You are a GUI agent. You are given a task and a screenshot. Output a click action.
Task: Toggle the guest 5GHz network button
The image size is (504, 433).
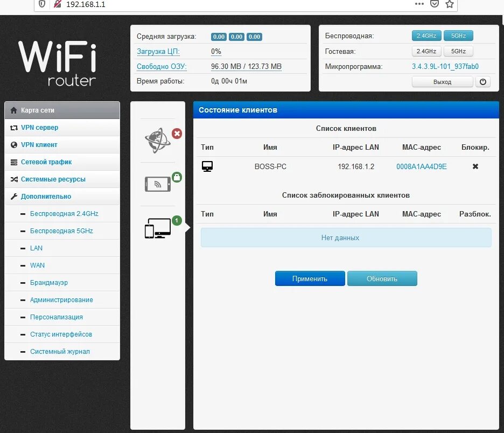click(x=458, y=51)
